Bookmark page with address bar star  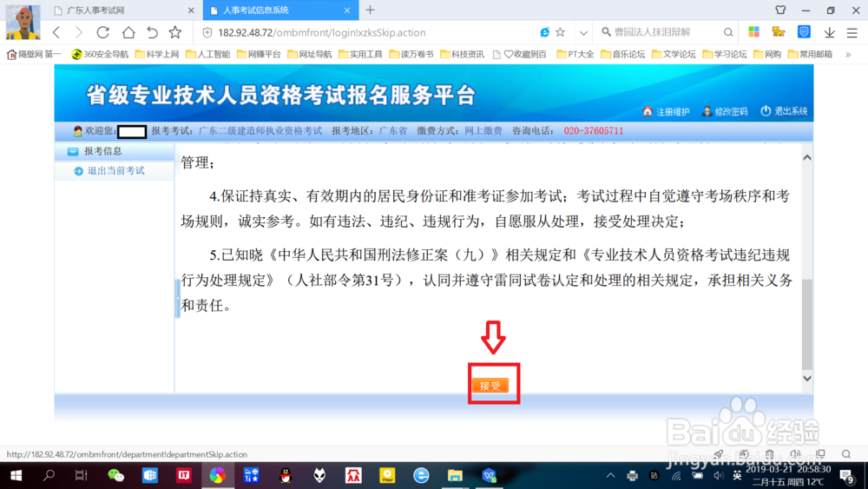tap(560, 33)
